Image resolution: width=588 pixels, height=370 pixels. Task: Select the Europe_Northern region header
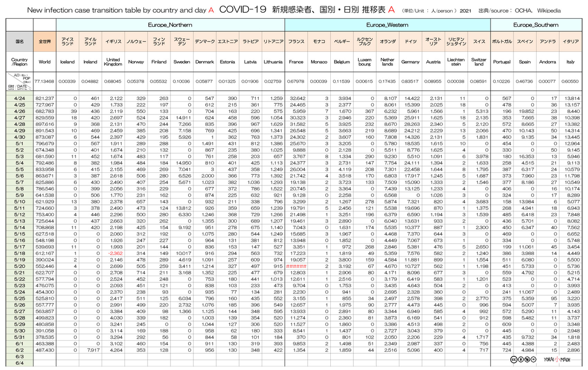coord(170,24)
